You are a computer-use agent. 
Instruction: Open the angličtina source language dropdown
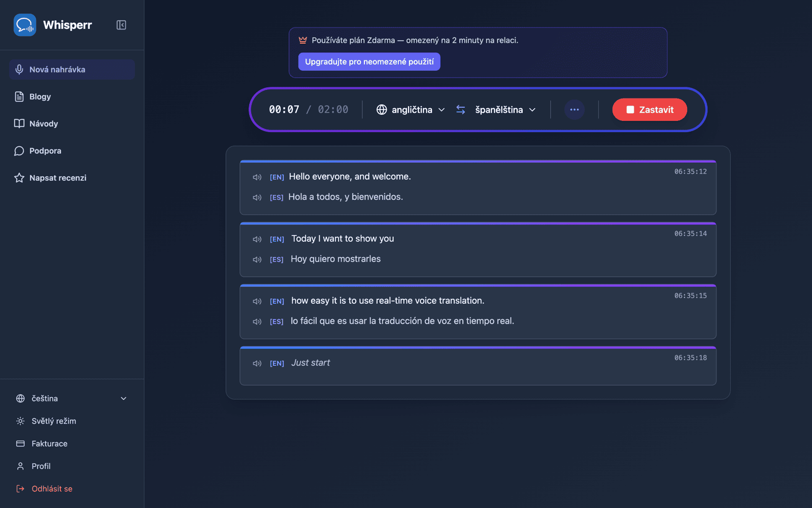pos(411,110)
